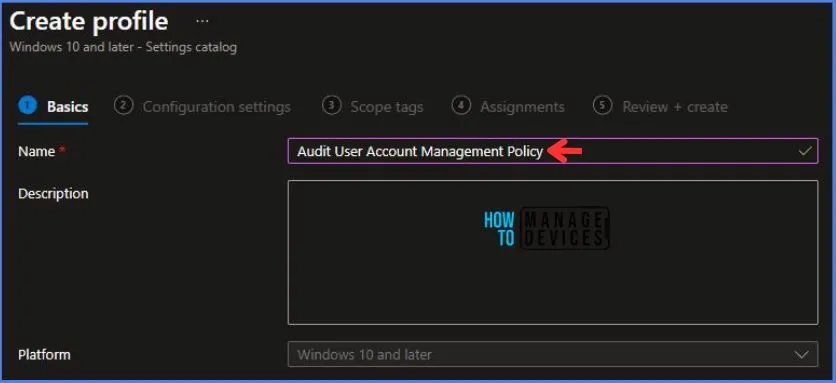Screen dimensions: 836x383
Task: Click the Platform label
Action: click(x=44, y=355)
